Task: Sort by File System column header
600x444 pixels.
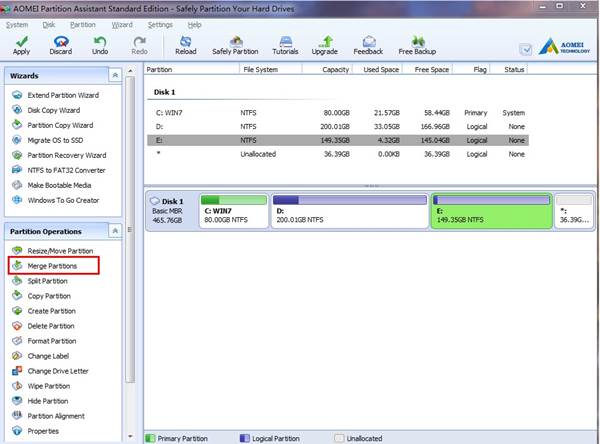Action: coord(271,69)
